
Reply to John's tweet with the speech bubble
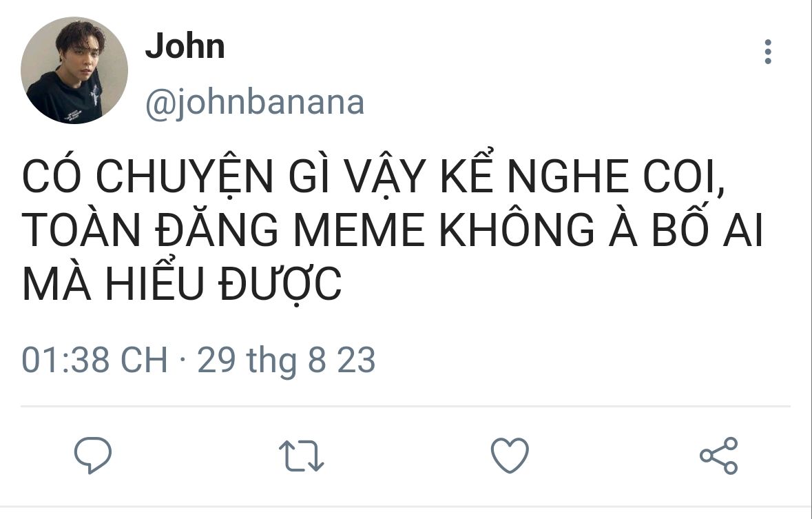point(93,455)
